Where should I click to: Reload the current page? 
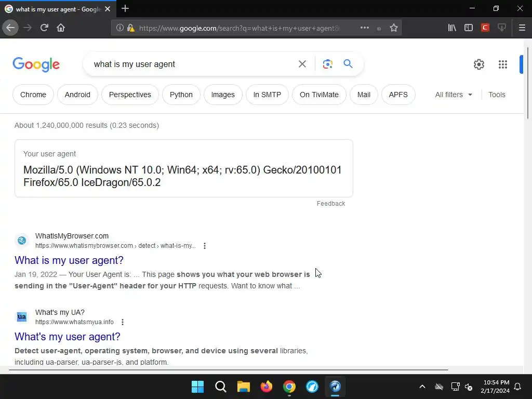44,28
